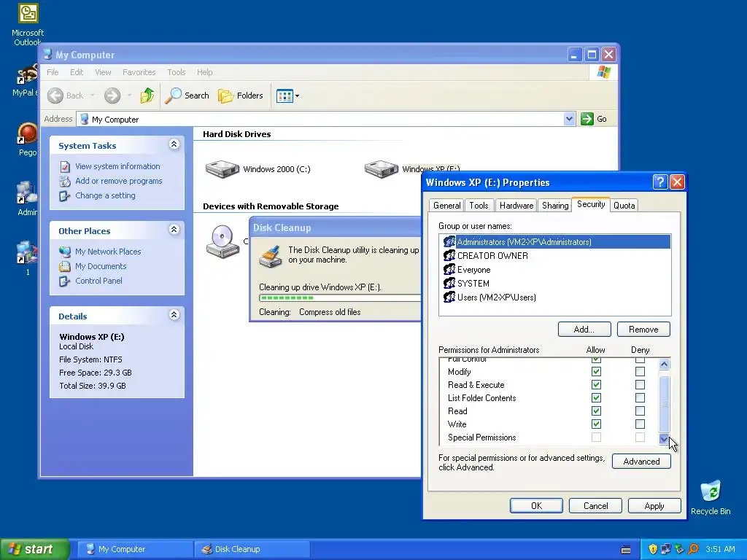Open the Help menu

205,72
